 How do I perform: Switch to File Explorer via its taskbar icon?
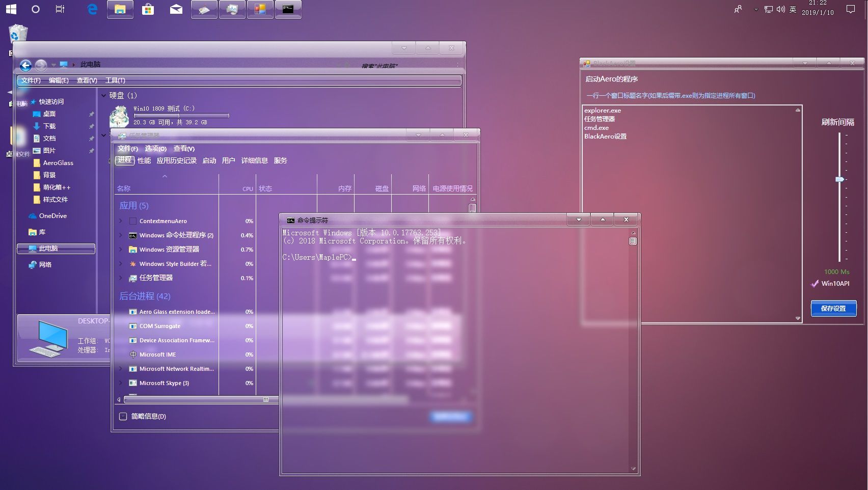(x=120, y=9)
